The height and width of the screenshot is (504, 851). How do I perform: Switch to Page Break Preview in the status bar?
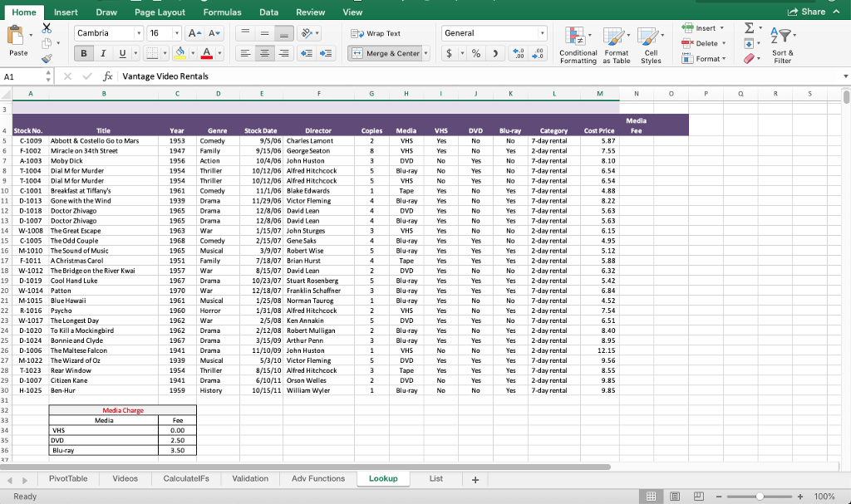point(698,496)
